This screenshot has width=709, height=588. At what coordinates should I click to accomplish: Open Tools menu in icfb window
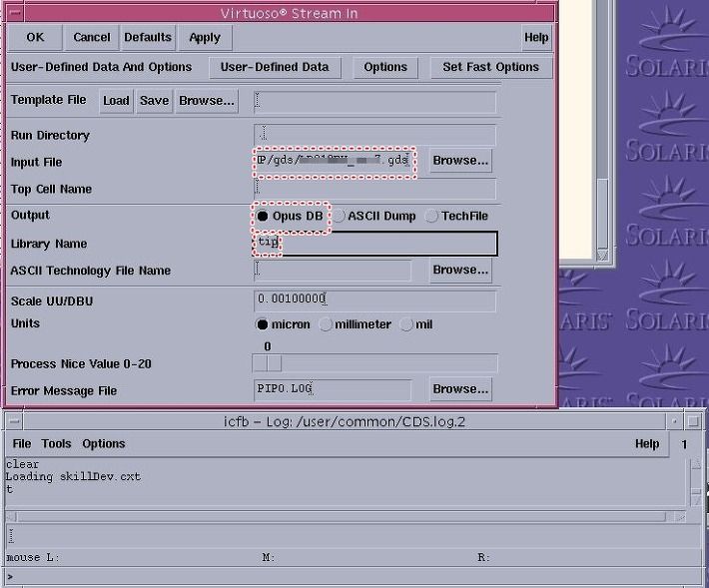(x=56, y=444)
